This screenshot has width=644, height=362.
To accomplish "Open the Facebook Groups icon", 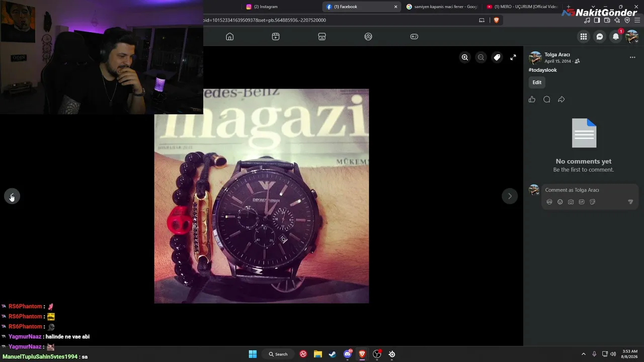I will [x=368, y=37].
